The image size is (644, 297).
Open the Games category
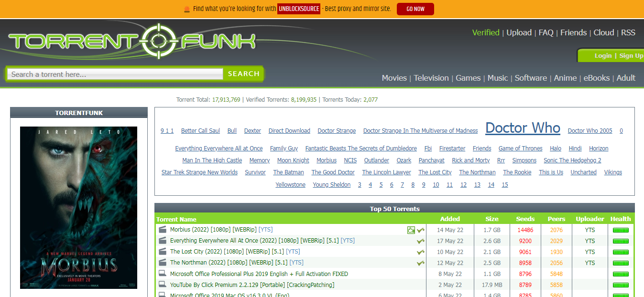(468, 78)
